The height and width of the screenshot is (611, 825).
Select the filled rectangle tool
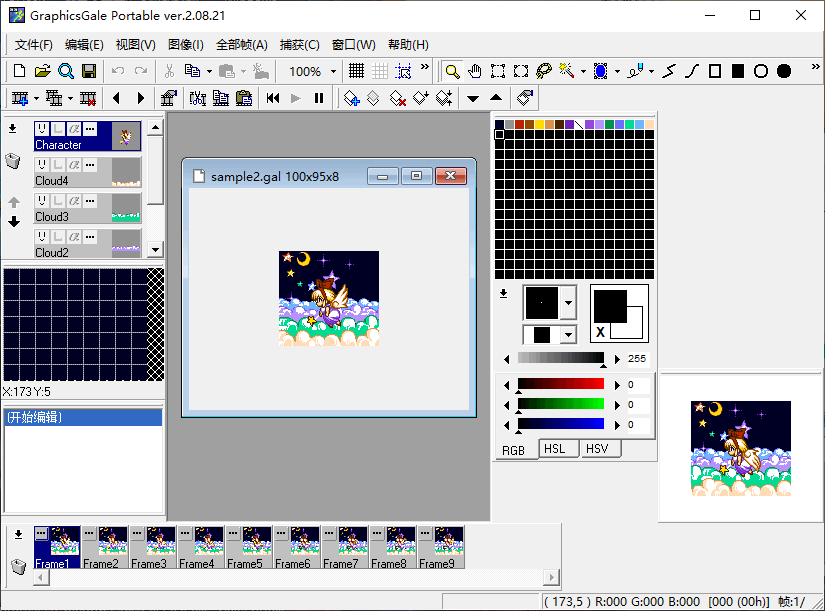738,71
